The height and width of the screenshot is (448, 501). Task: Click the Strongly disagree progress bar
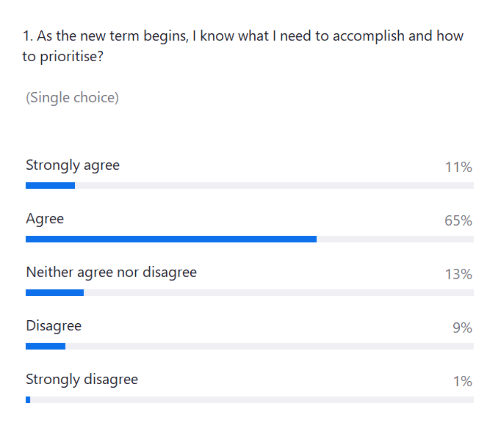click(x=28, y=400)
